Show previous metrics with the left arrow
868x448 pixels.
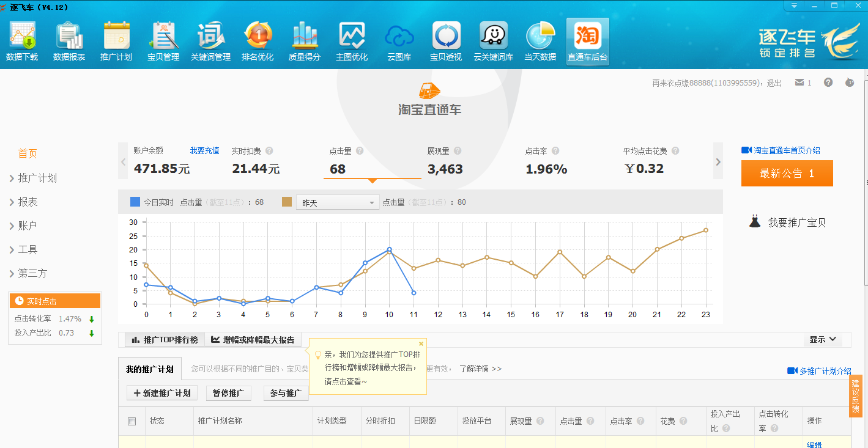[123, 162]
